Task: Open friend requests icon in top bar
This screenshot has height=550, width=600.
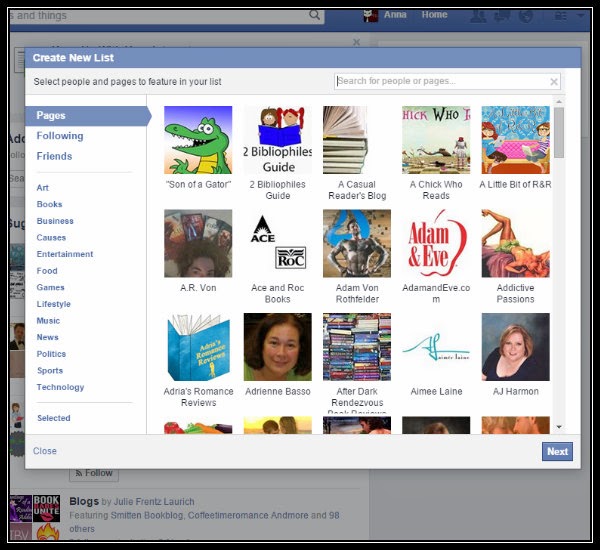Action: [x=478, y=16]
